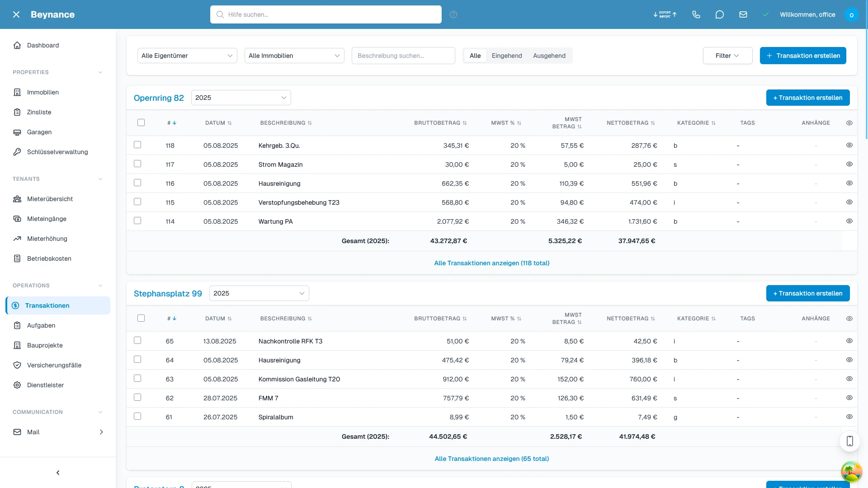Open Alle Transaktionen anzeigen for Opernring 82

click(x=491, y=263)
